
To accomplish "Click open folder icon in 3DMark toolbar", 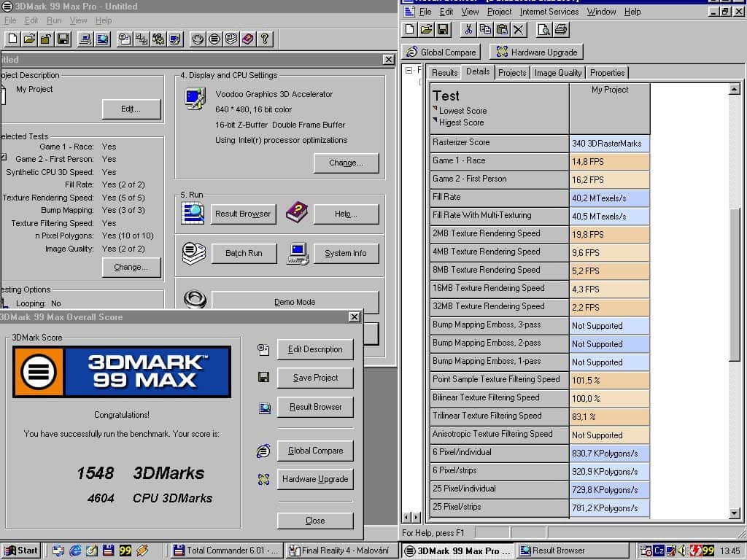I will point(29,39).
